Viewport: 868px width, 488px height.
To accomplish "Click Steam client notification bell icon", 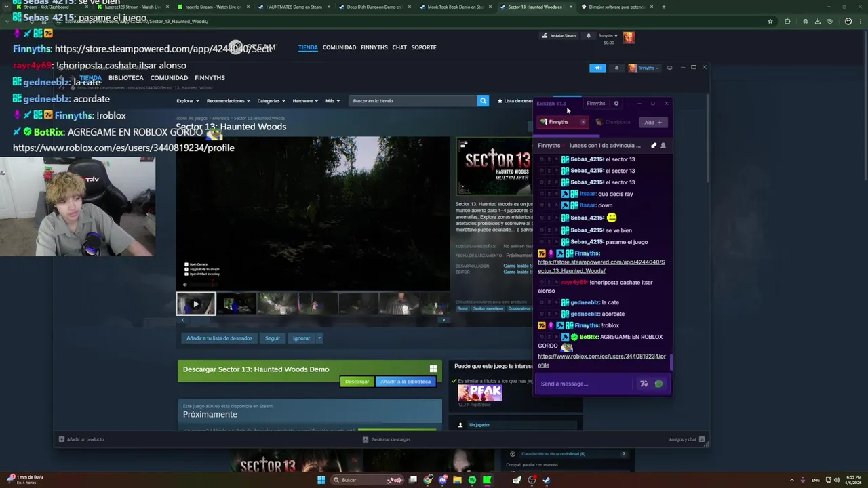I will pos(616,68).
